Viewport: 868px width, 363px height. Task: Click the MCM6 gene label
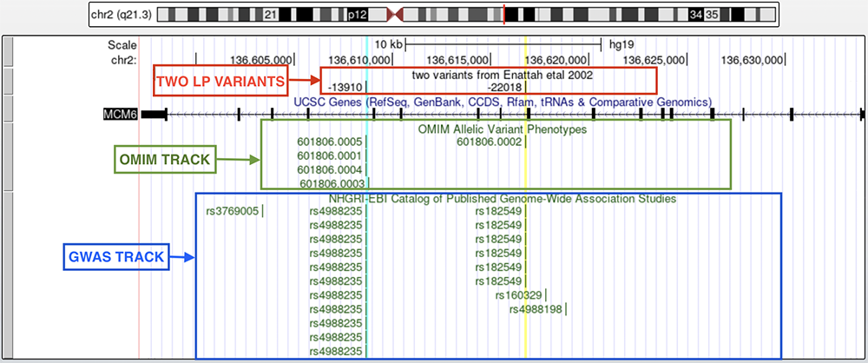121,114
